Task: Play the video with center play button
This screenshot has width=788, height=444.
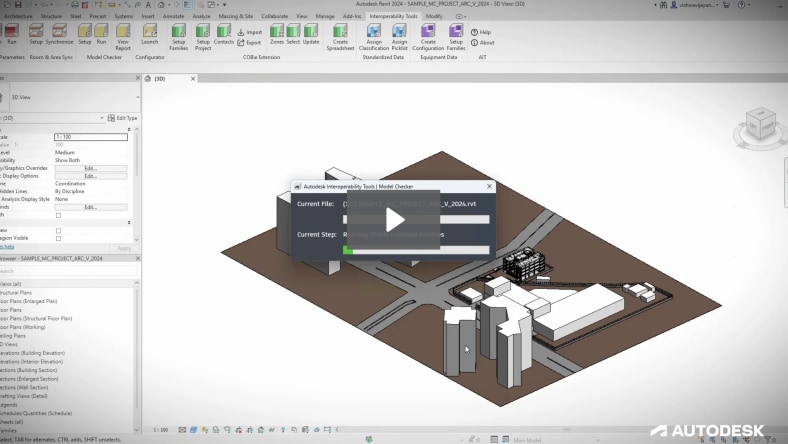Action: tap(394, 220)
